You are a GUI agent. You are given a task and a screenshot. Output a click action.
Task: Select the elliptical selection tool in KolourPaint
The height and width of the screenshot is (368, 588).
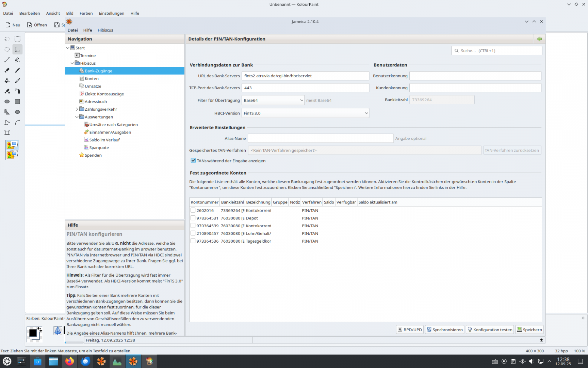[x=7, y=49]
